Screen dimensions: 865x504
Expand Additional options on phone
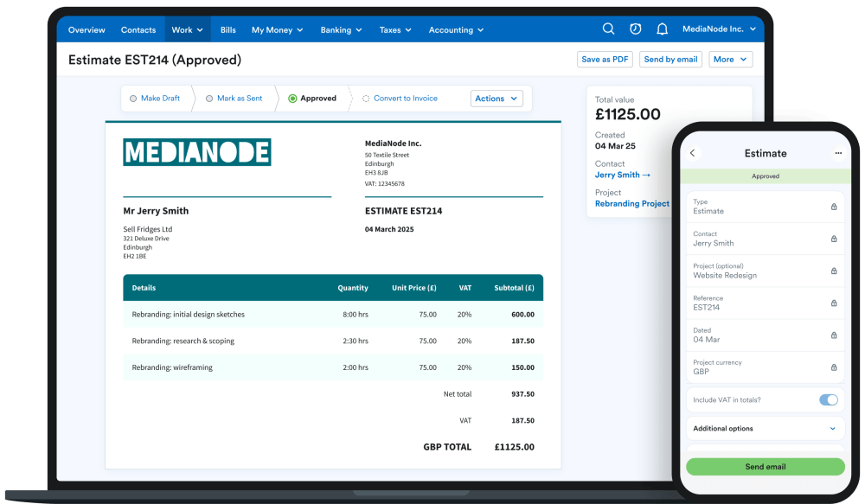[766, 429]
